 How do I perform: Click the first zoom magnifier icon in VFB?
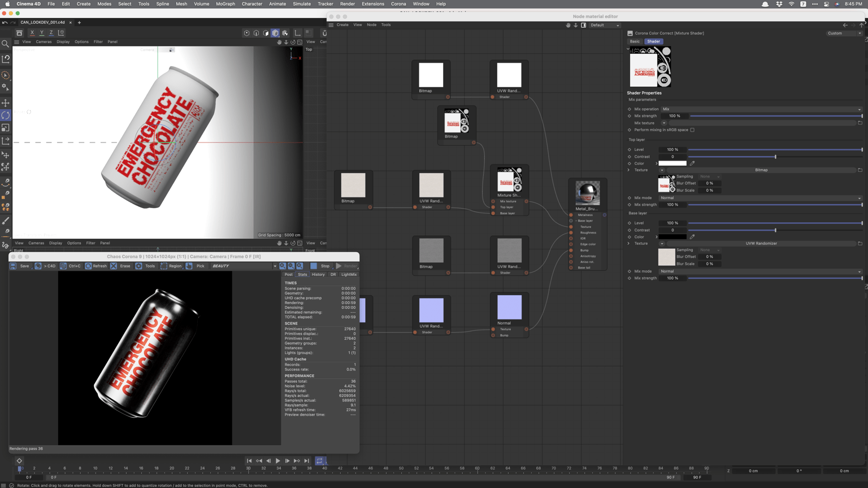[283, 266]
